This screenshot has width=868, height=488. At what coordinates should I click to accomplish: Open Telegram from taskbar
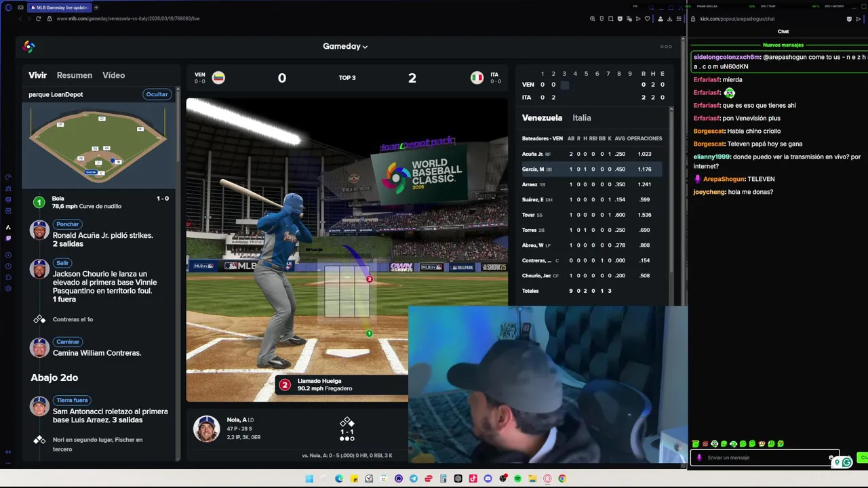pos(414,479)
